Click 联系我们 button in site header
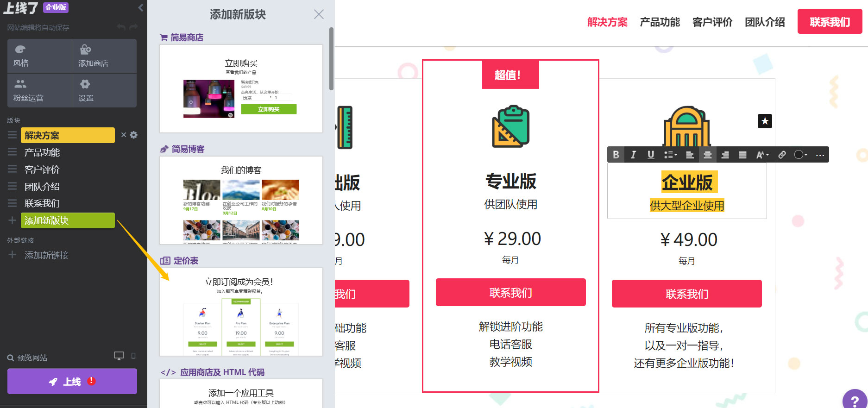 coord(830,22)
